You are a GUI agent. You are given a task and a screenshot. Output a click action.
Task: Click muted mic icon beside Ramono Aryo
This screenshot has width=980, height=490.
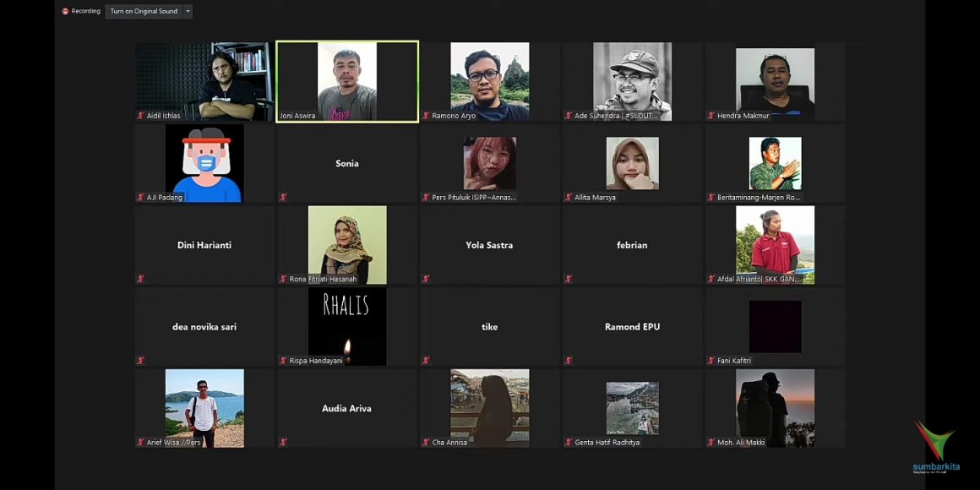[427, 116]
